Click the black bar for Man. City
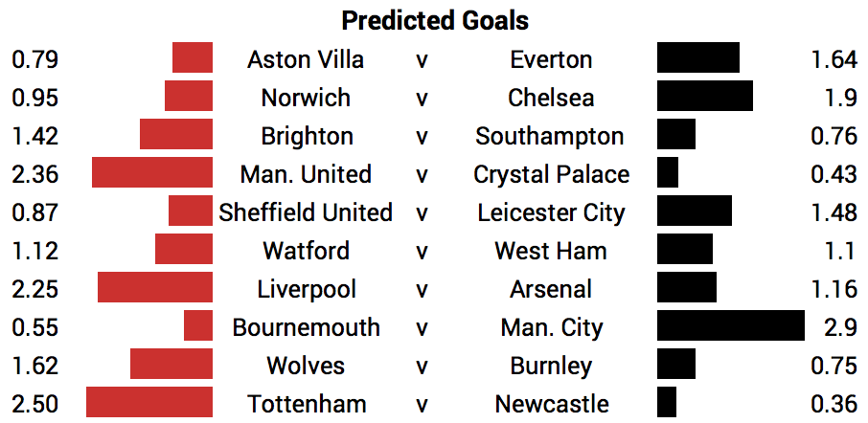Screen dimensions: 868x423 coord(731,325)
